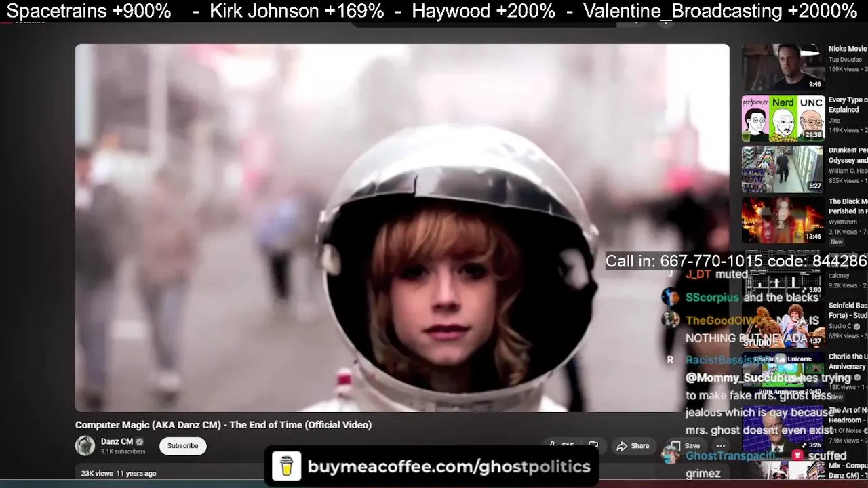
Task: Click the New badge under Wyattxhim video
Action: (837, 242)
